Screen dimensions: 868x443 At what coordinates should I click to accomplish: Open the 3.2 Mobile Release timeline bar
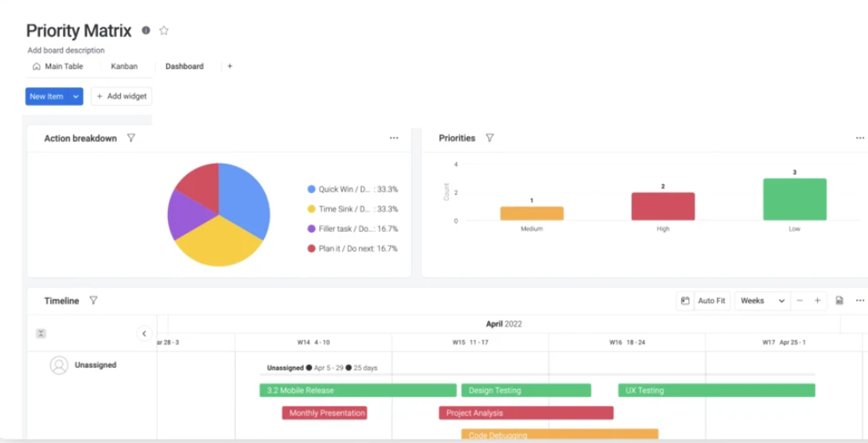358,390
